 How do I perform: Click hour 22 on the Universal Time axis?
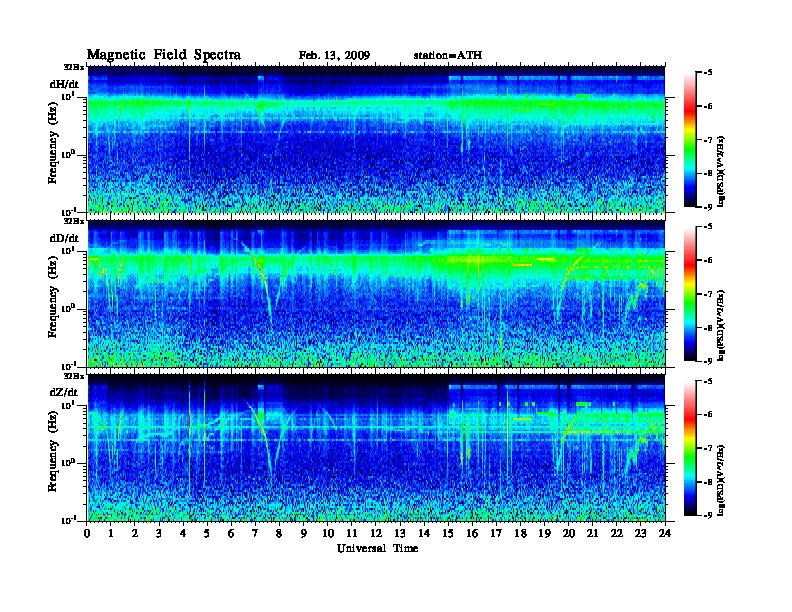click(617, 533)
